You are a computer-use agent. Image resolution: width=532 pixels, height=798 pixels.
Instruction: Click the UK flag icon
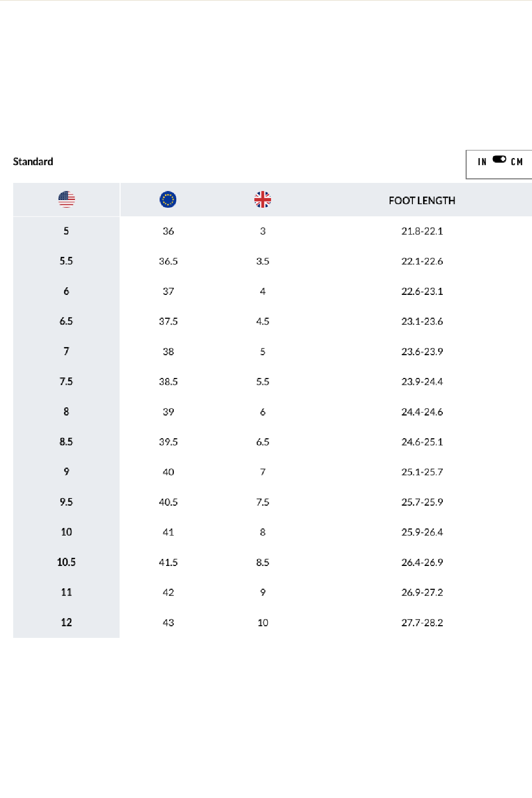click(x=262, y=200)
